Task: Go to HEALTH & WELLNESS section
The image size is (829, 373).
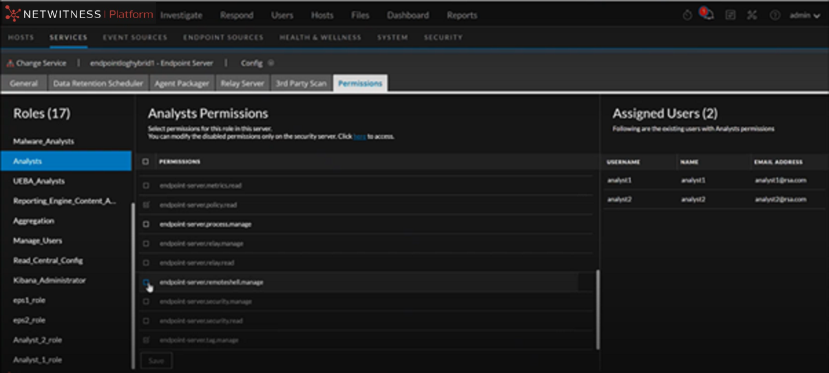Action: 320,38
